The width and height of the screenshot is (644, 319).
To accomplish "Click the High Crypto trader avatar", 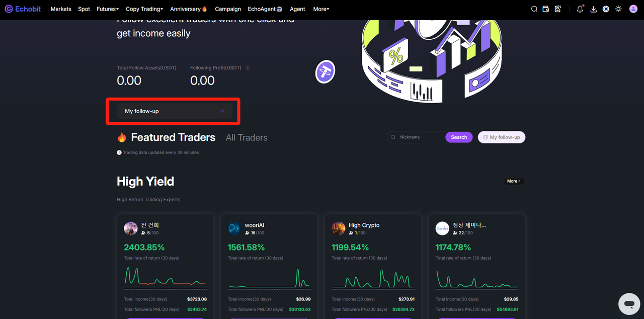I will pos(339,228).
